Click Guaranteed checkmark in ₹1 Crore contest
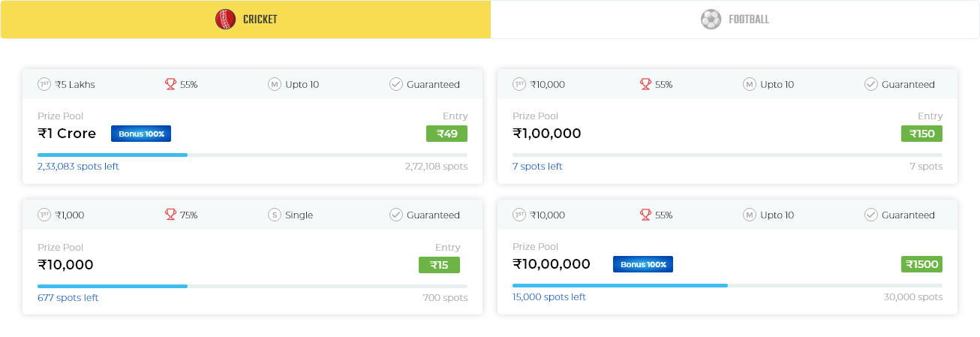The image size is (980, 337). 396,84
